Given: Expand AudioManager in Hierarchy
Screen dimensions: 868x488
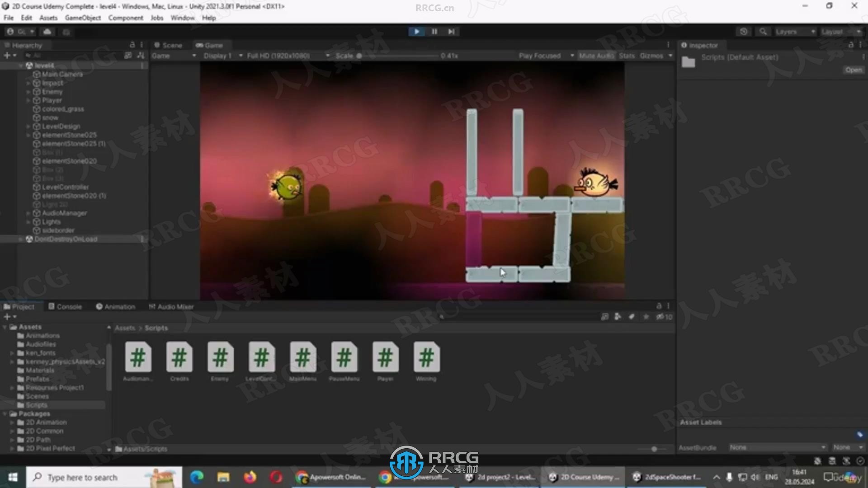Looking at the screenshot, I should click(28, 213).
